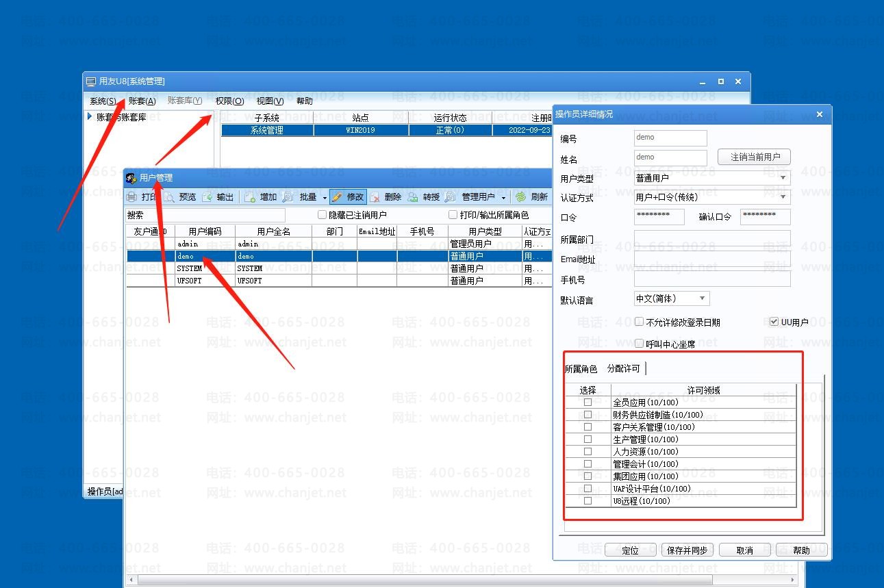Click the 保存并同步 button
Screen dimensions: 884x588
pos(688,550)
